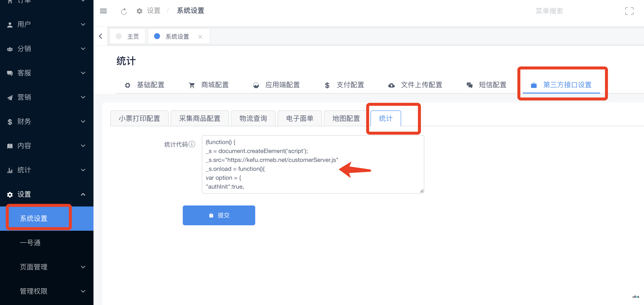Click the 营销 paper plane icon

[10, 97]
